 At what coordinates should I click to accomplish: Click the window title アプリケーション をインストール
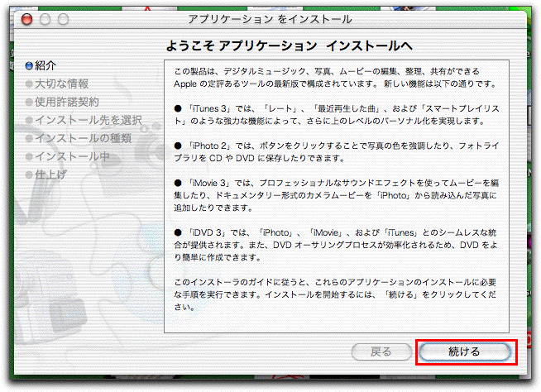(270, 19)
